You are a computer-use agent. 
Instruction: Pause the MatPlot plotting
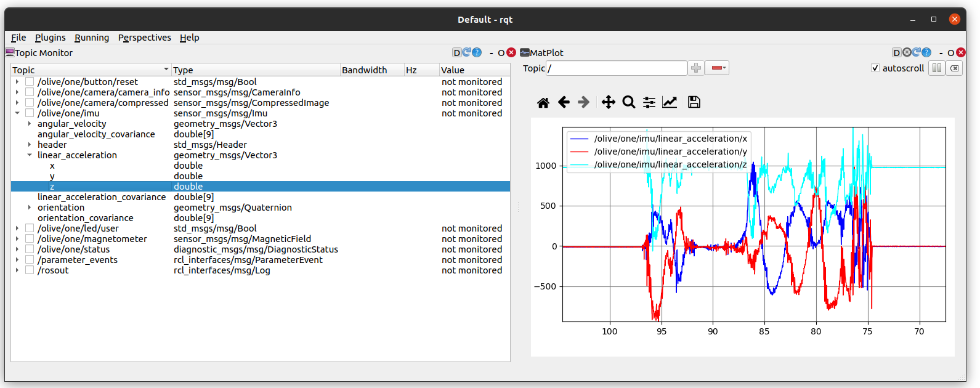pos(936,68)
